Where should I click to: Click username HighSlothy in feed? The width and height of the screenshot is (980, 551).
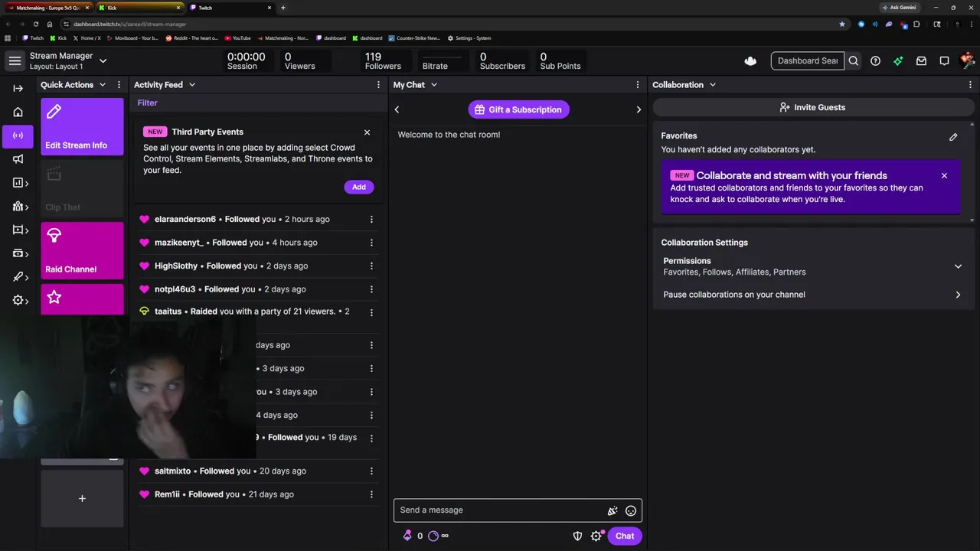tap(176, 266)
